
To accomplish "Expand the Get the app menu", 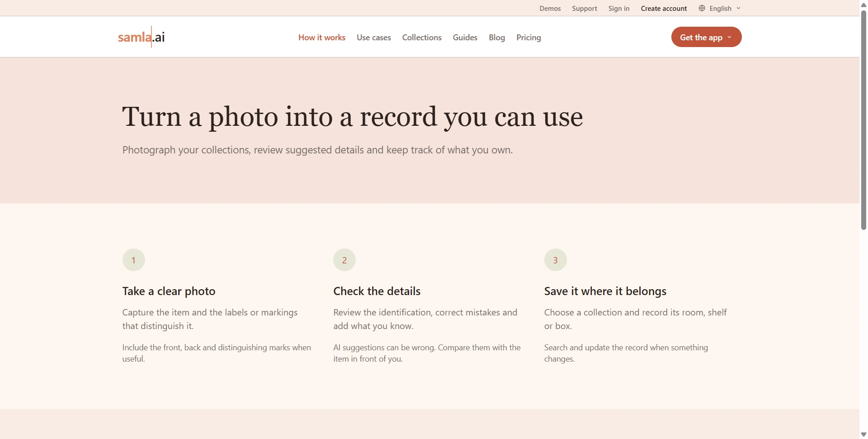I will [706, 37].
